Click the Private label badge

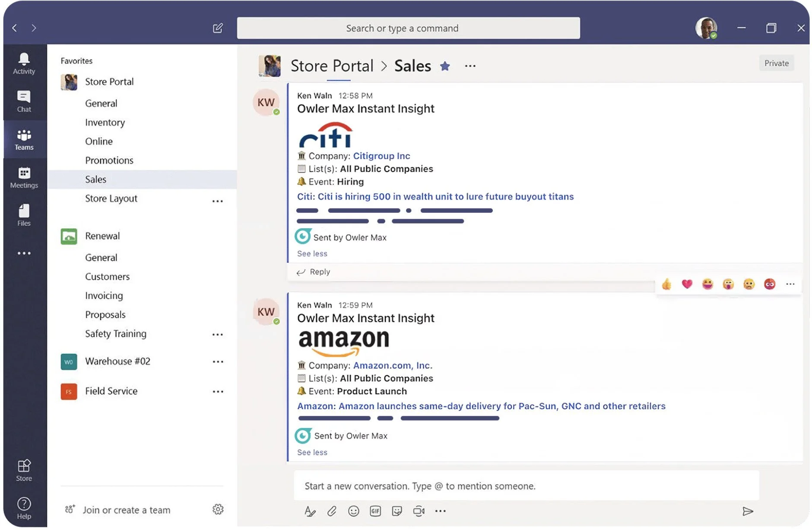tap(776, 63)
